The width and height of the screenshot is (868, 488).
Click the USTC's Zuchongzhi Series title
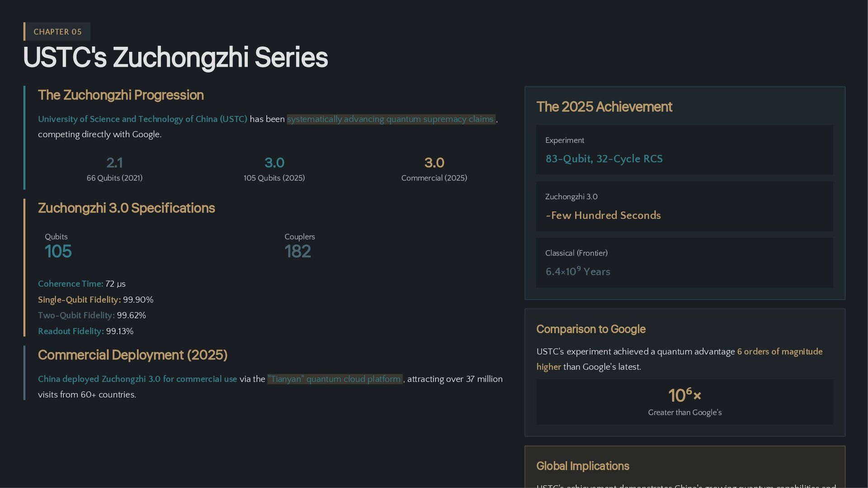click(175, 57)
